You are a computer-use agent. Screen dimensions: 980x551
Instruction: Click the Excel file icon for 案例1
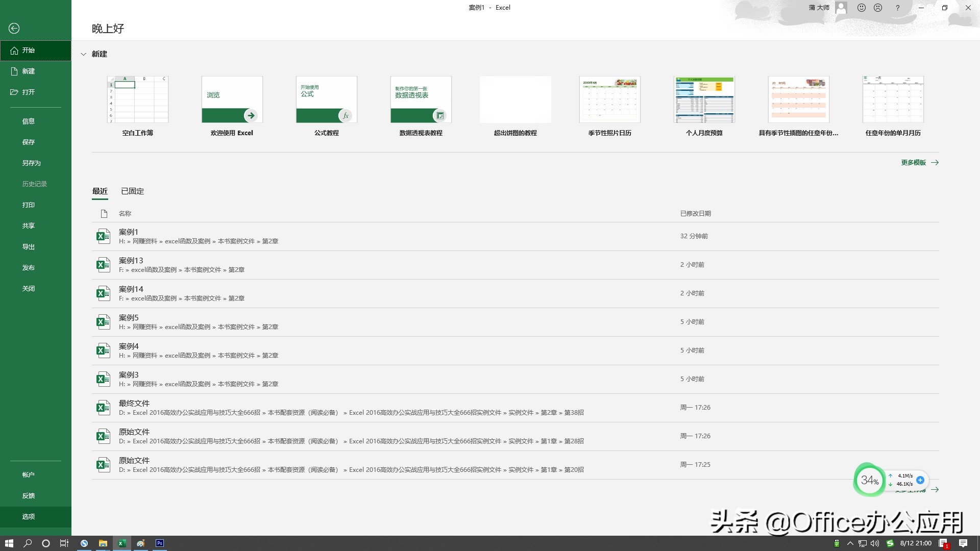pyautogui.click(x=104, y=236)
